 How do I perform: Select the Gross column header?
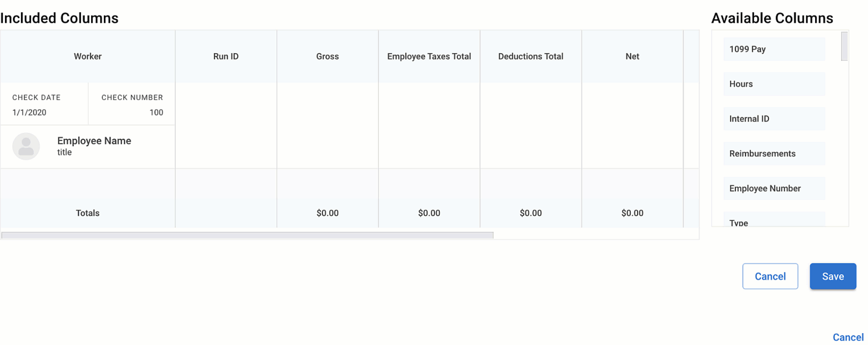tap(327, 56)
